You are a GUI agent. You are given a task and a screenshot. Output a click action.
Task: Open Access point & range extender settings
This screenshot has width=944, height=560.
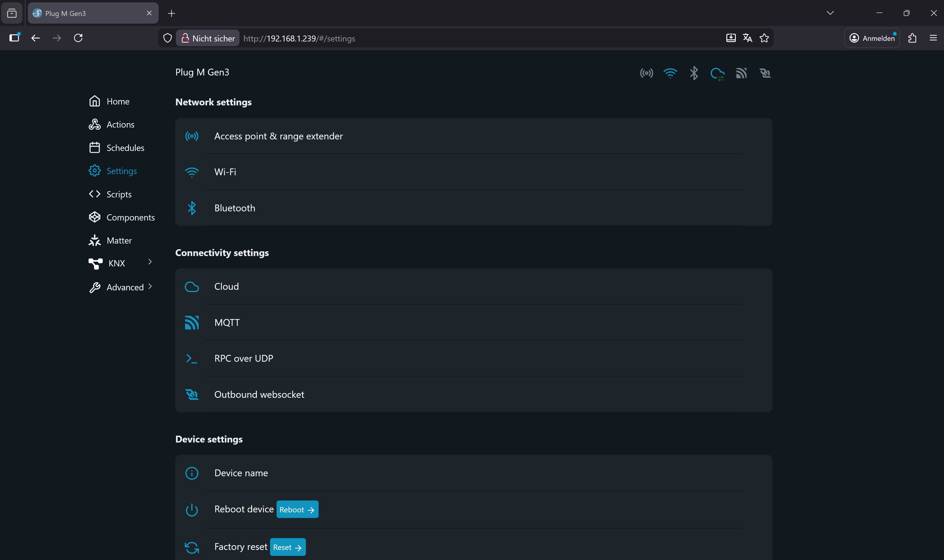(x=278, y=136)
